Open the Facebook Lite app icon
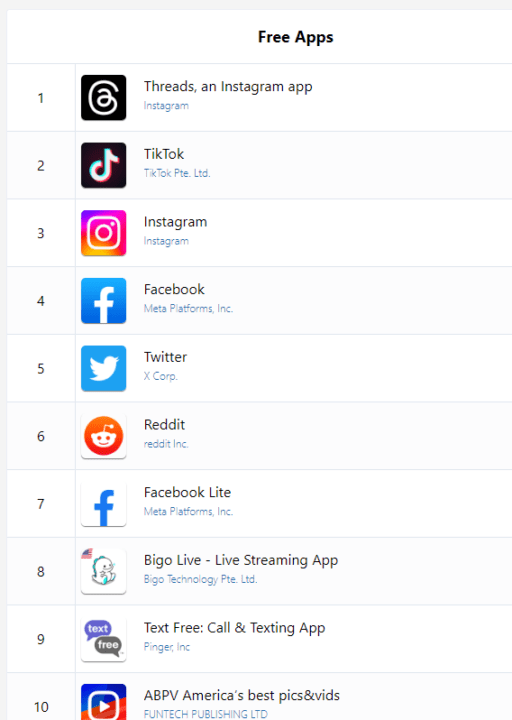 pyautogui.click(x=103, y=504)
